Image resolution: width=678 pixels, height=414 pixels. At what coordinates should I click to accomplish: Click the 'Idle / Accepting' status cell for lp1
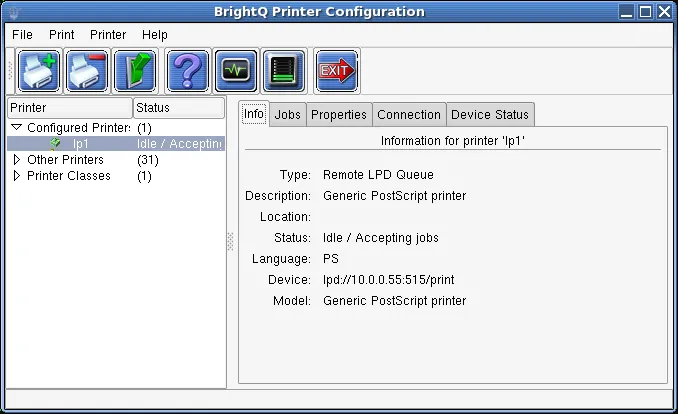tap(179, 144)
